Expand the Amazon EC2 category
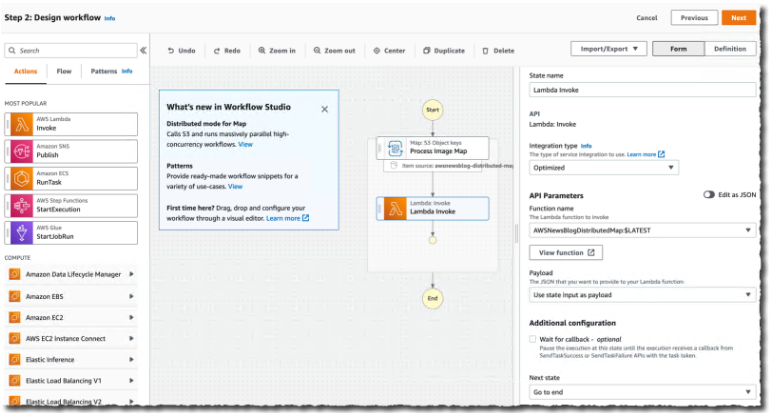769x413 pixels. pos(132,316)
